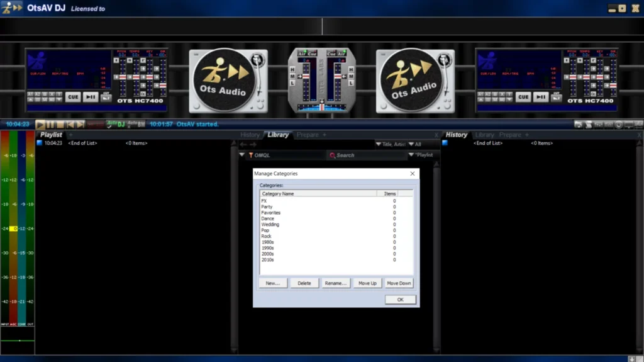644x362 pixels.
Task: Hit Play/Pause on the left deck
Action: pos(91,97)
